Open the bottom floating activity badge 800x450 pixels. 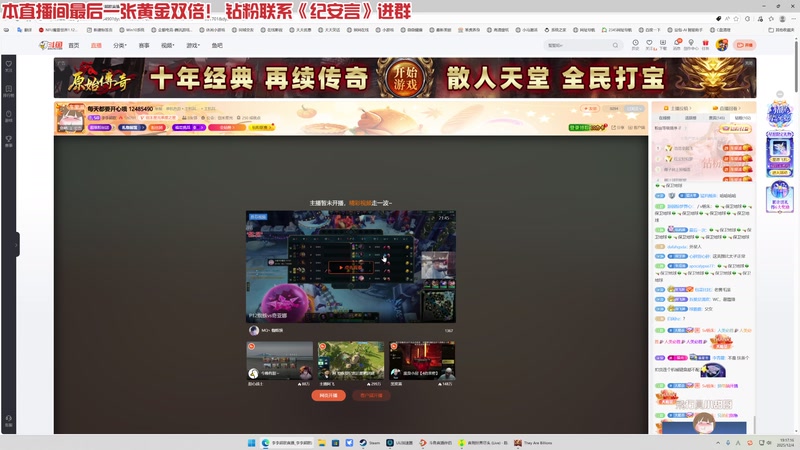click(780, 197)
